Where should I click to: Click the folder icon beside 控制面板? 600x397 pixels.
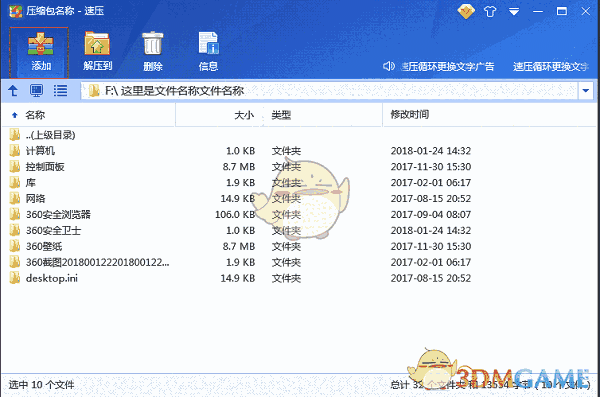[15, 167]
